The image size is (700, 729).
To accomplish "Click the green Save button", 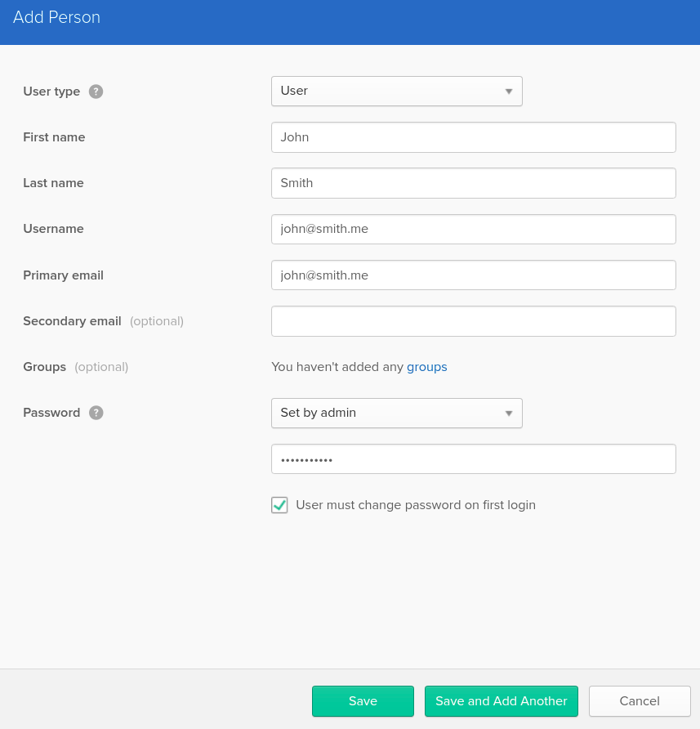I will 363,701.
